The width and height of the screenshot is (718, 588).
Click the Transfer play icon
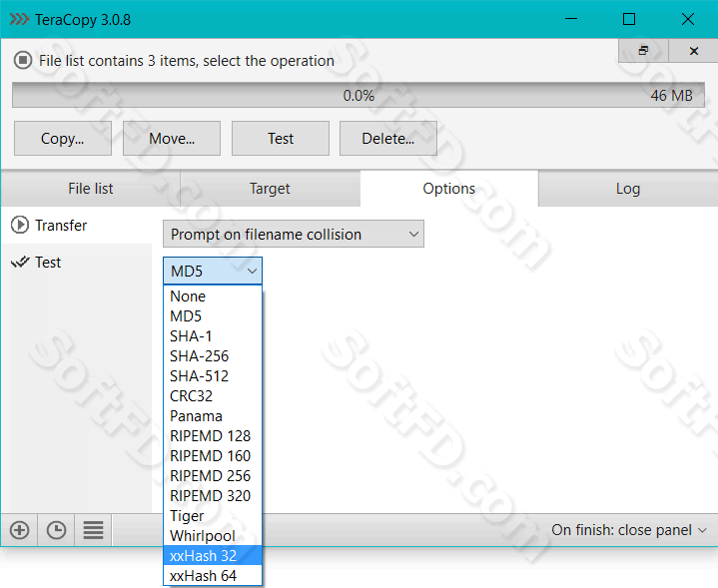(x=20, y=225)
